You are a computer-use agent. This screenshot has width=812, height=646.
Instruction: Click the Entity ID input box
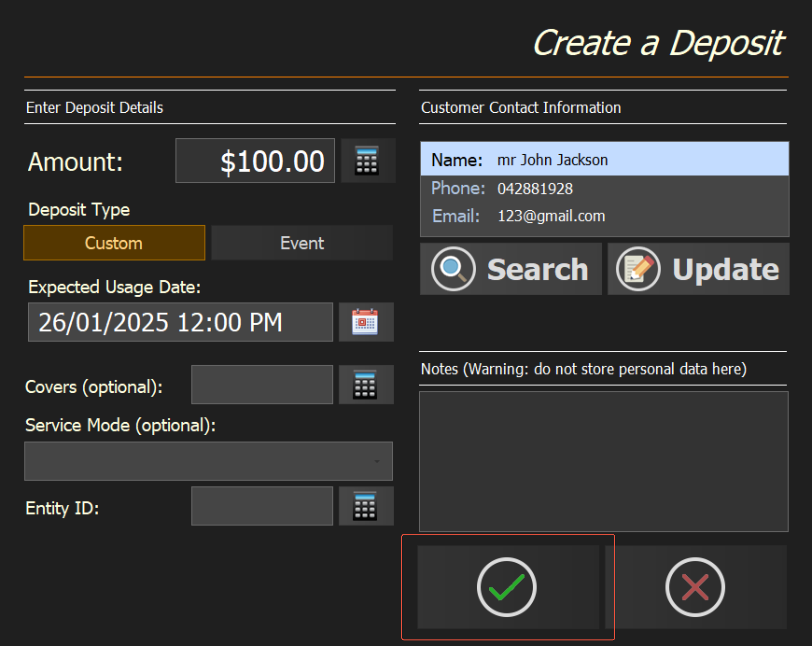click(262, 506)
